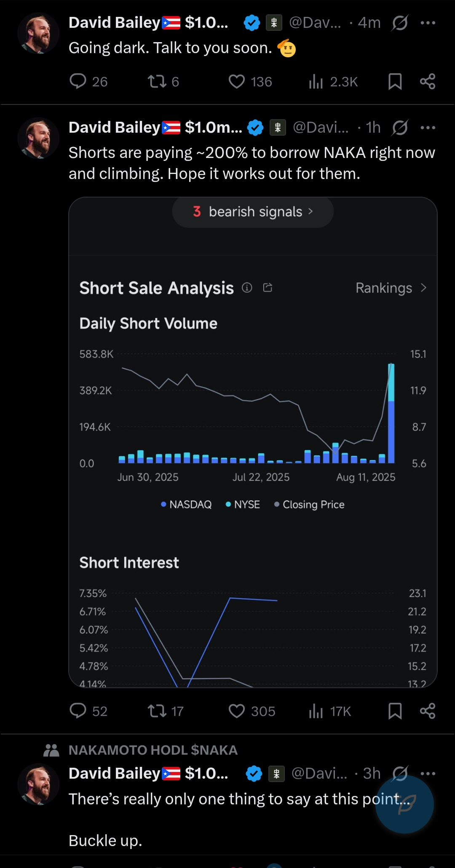
Task: Tap the Short Sale Analysis share icon
Action: pos(268,288)
